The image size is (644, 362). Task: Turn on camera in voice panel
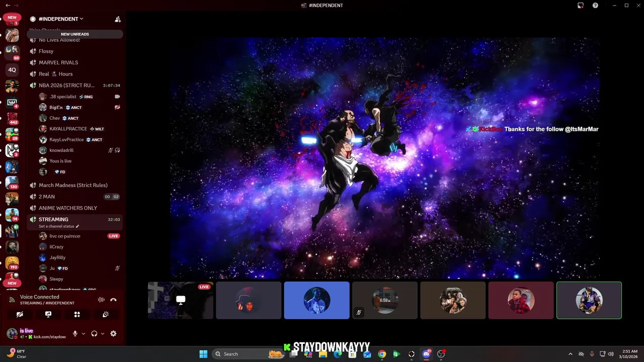20,314
